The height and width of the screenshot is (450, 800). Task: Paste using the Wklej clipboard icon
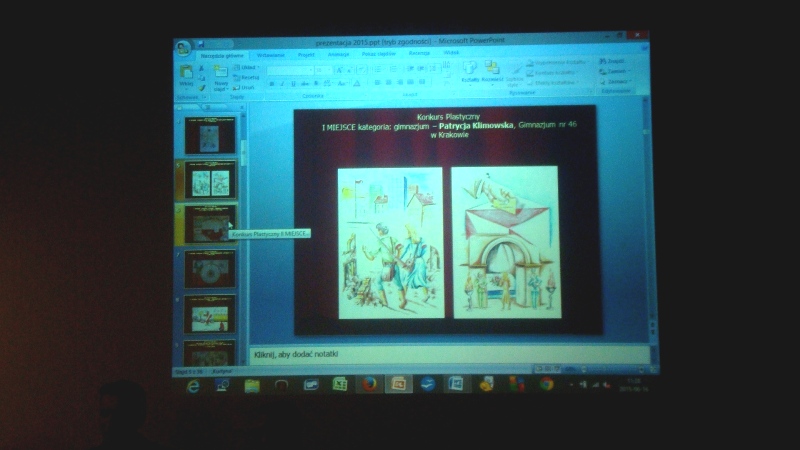click(186, 71)
